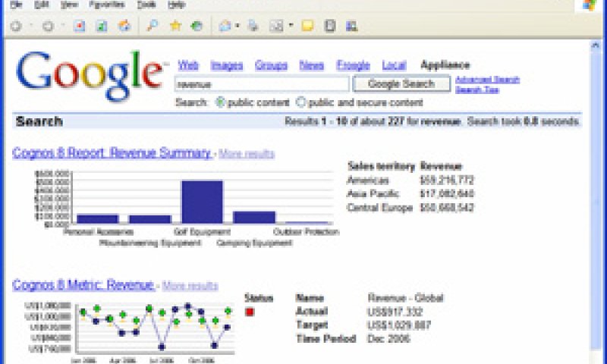The image size is (607, 364).
Task: Open the Help menu
Action: pos(177,5)
